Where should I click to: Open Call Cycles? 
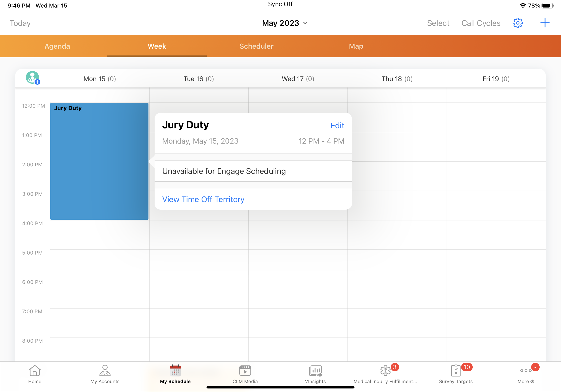tap(481, 23)
